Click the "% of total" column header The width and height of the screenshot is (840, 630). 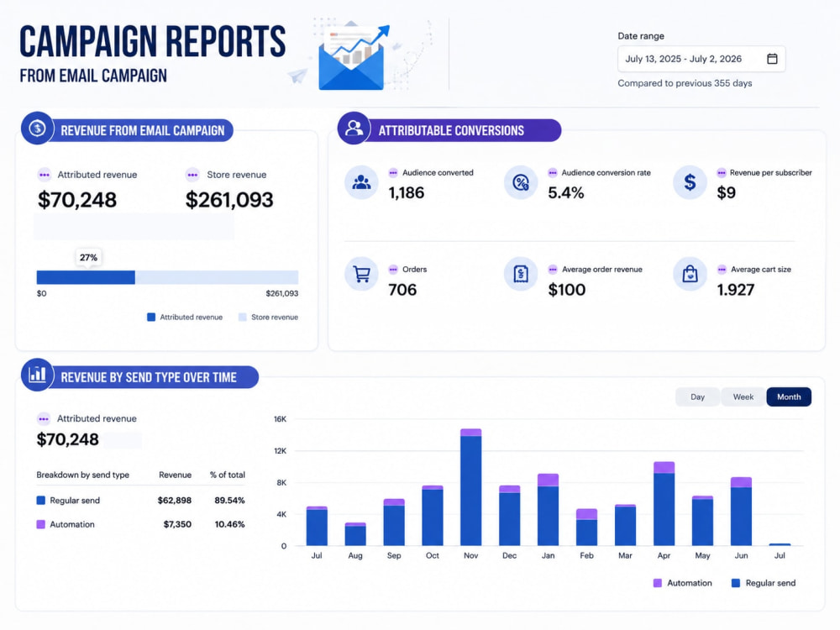227,475
